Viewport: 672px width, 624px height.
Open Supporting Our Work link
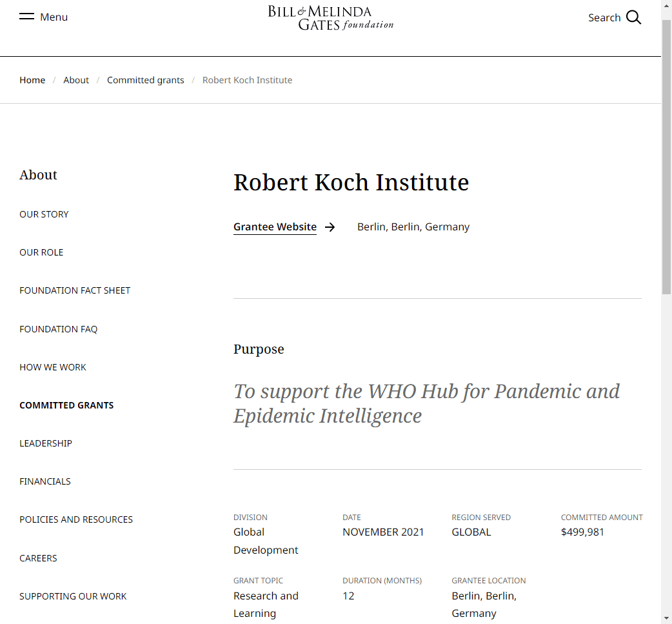[73, 596]
